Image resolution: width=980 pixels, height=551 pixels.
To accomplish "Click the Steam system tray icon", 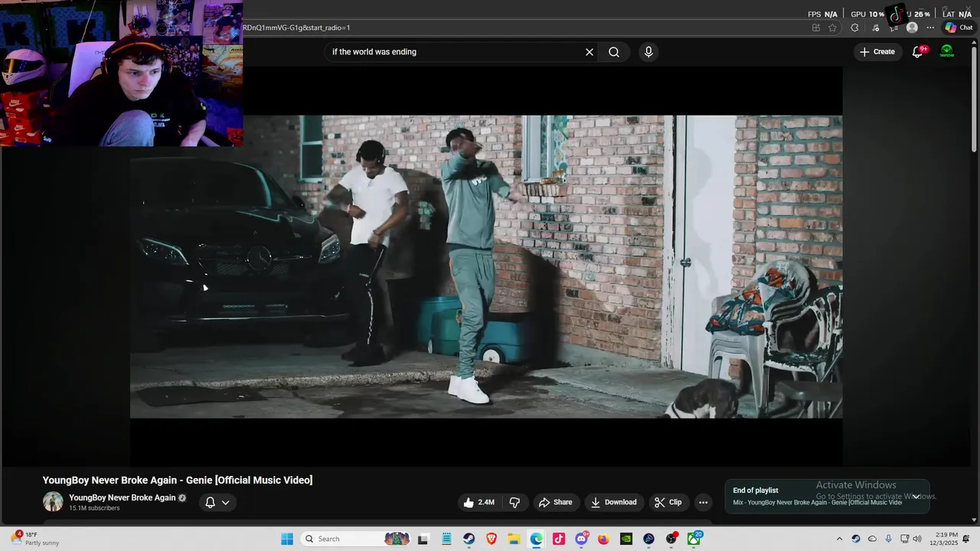I will 855,539.
